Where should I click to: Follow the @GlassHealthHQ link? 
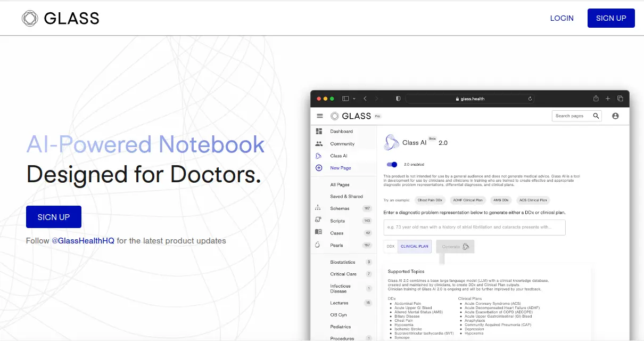[83, 241]
